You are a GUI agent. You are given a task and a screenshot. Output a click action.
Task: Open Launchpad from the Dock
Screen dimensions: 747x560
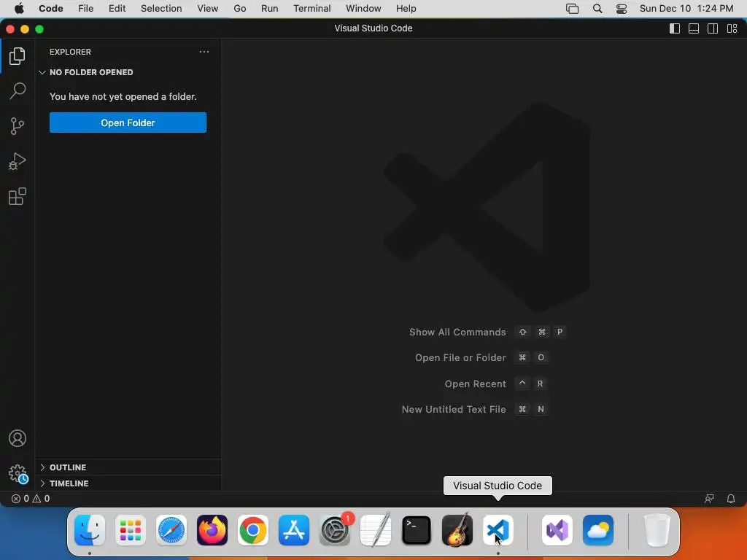131,530
